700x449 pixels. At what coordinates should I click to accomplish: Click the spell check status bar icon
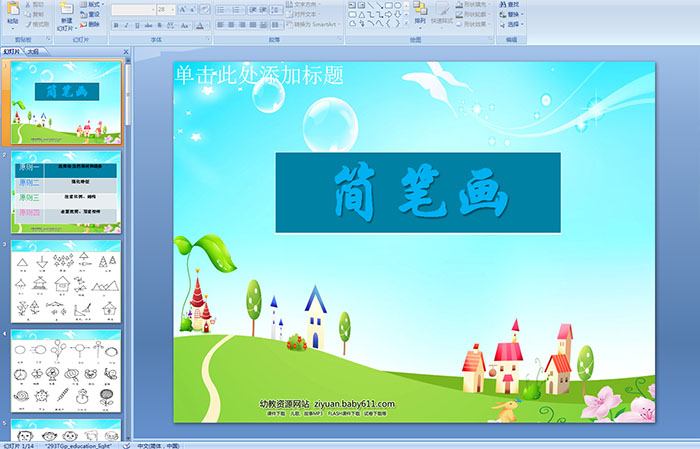127,445
